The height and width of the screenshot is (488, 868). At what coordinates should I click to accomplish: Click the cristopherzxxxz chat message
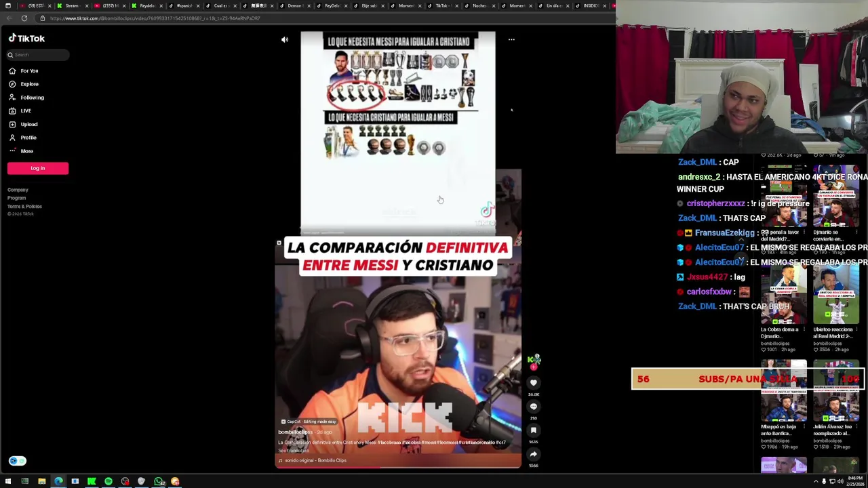[743, 203]
